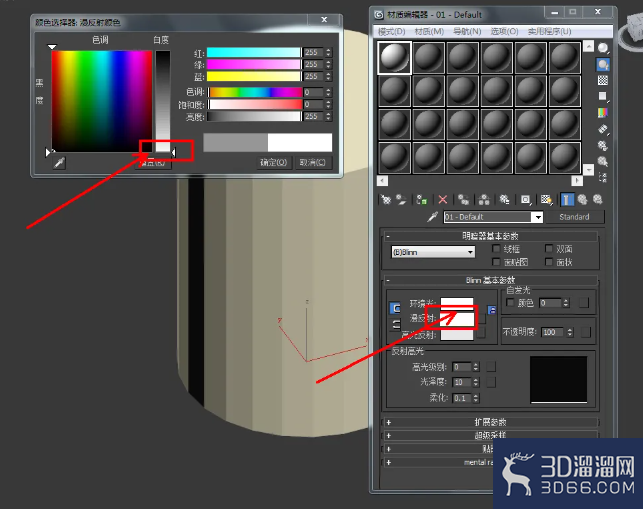The width and height of the screenshot is (643, 509).
Task: Click the Get Material icon
Action: point(385,200)
